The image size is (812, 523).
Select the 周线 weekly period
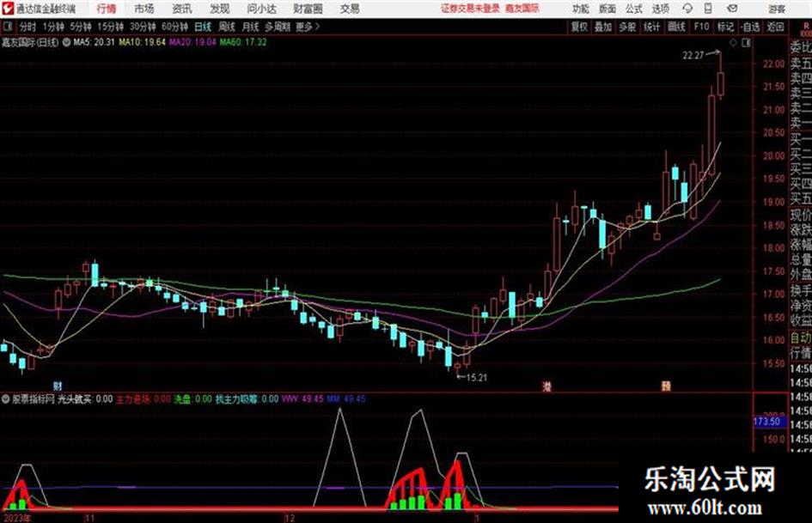[x=227, y=27]
